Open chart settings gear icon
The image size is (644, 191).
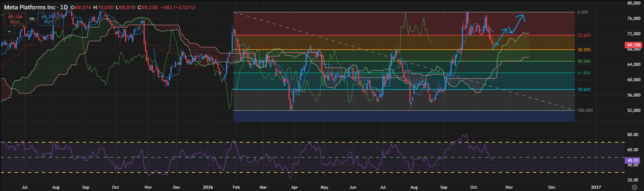pyautogui.click(x=634, y=187)
